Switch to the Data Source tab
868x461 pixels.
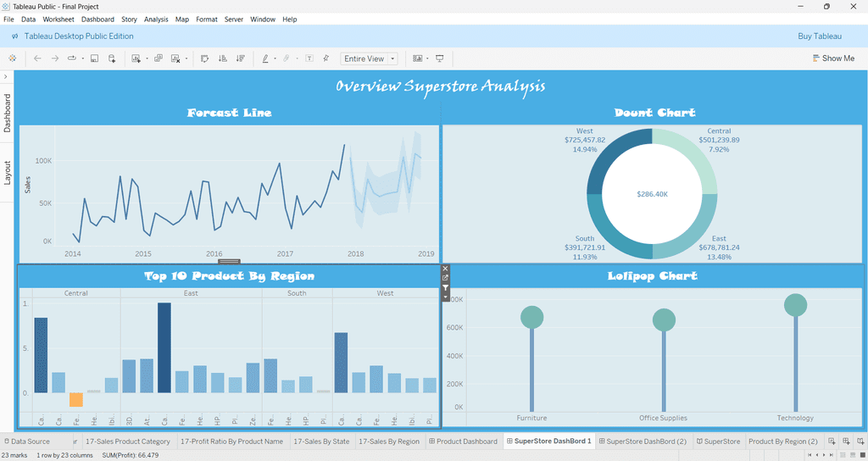[x=26, y=441]
